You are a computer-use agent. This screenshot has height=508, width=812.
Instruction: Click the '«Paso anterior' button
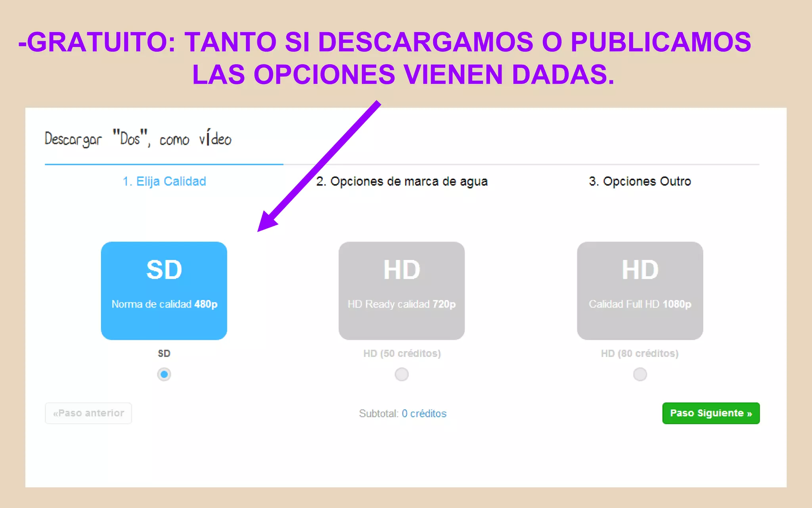coord(88,413)
